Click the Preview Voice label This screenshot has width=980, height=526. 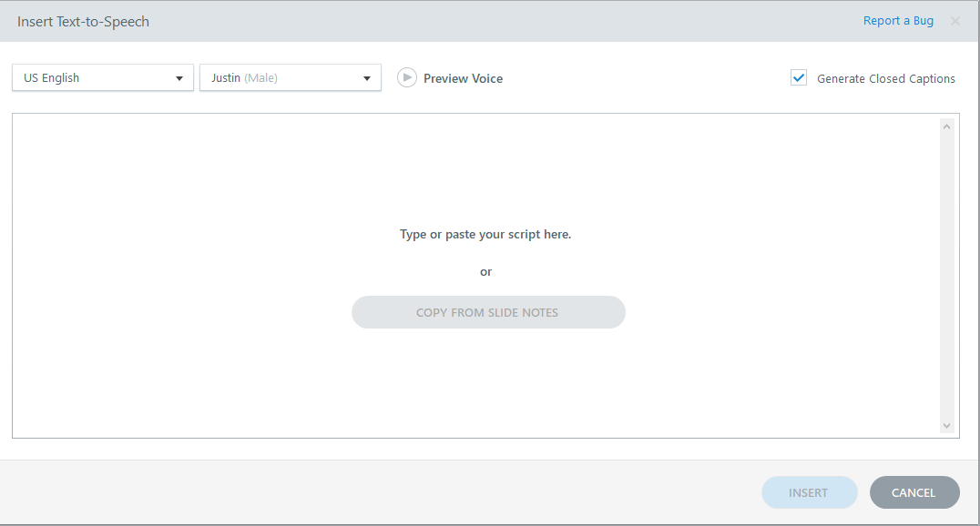click(463, 78)
